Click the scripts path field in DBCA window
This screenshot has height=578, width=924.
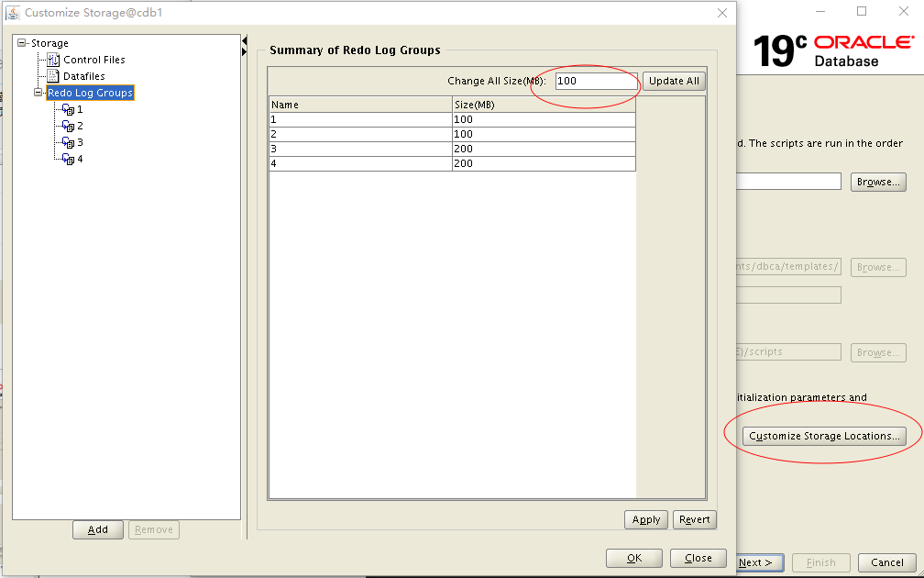pyautogui.click(x=788, y=351)
